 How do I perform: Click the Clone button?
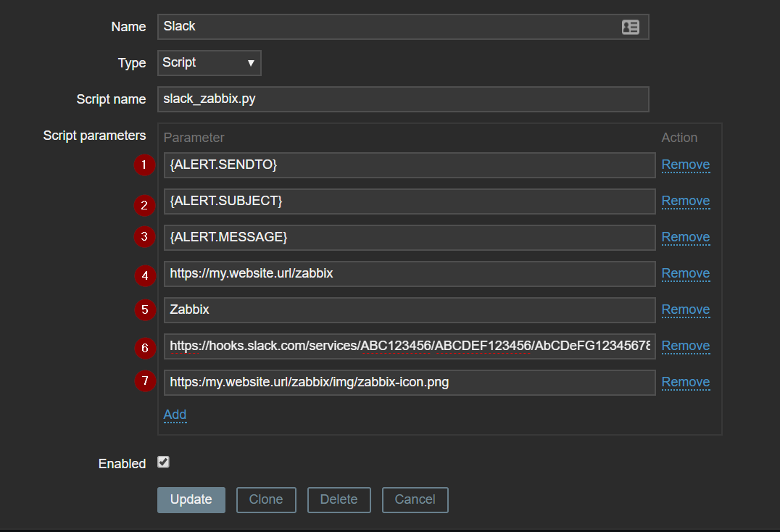click(x=266, y=499)
